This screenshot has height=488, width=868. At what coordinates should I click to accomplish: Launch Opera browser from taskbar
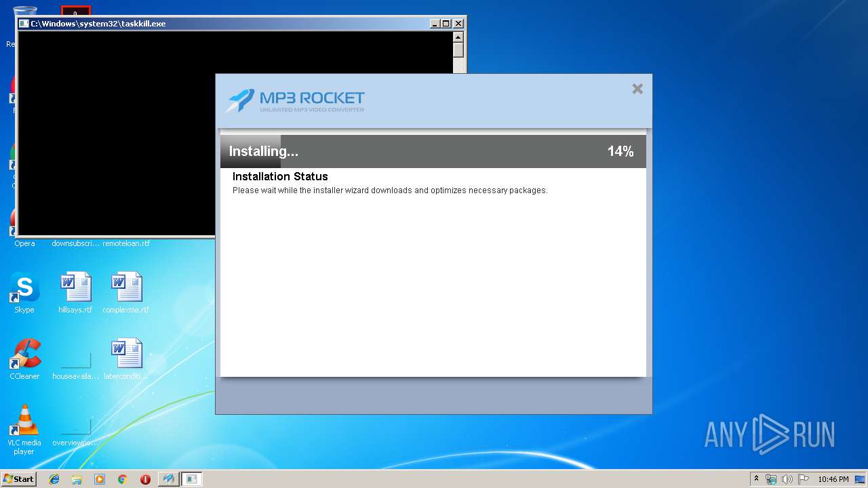click(x=145, y=479)
